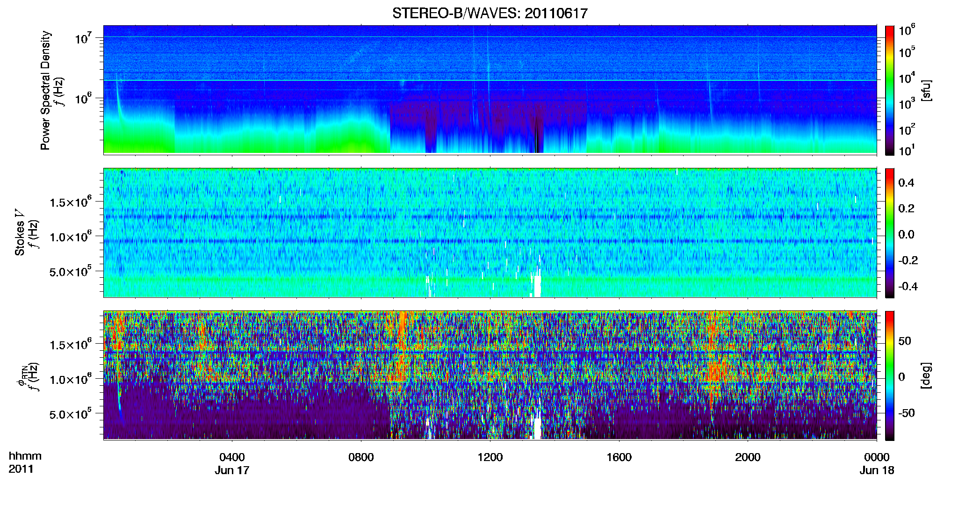Click the -0.4 Stokes colorbar tick label

(908, 287)
